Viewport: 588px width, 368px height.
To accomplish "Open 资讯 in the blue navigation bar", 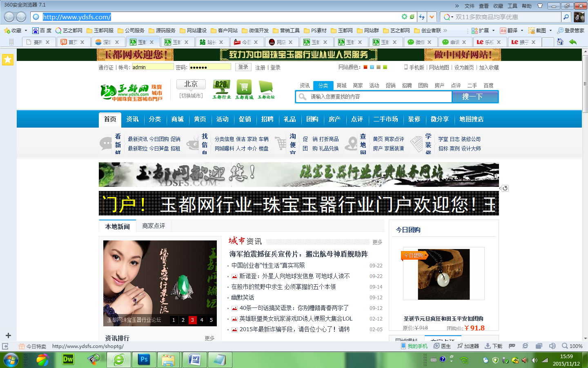I will 132,119.
